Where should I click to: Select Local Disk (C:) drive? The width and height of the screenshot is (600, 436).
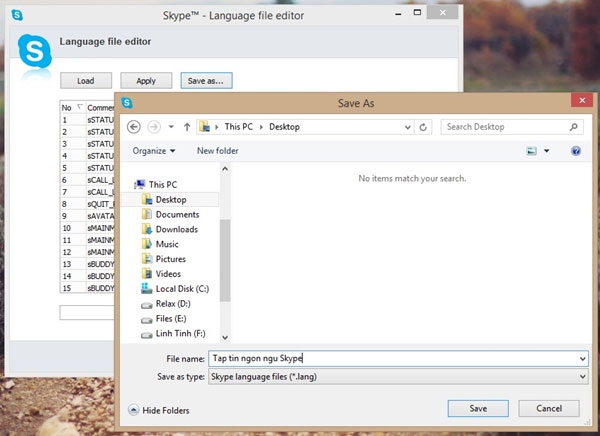point(179,289)
